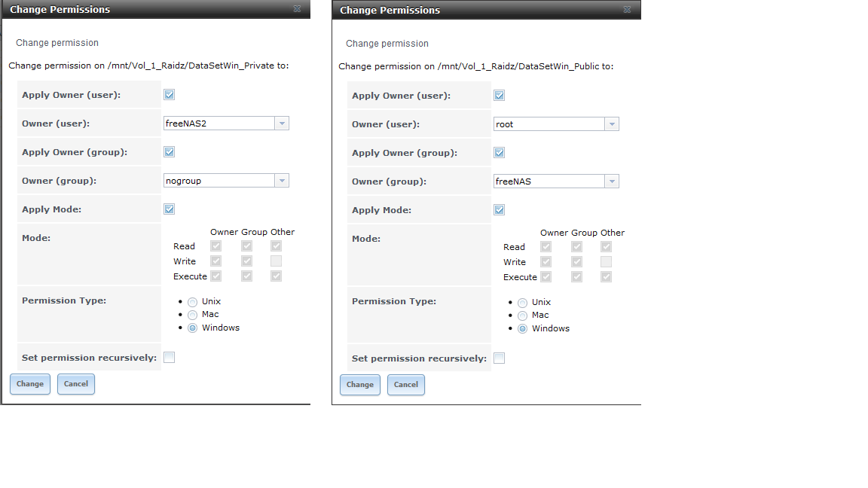This screenshot has width=868, height=488.
Task: Open the root owner user dropdown arrow
Action: point(612,124)
